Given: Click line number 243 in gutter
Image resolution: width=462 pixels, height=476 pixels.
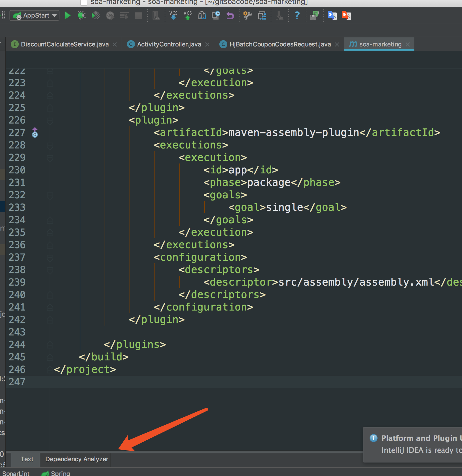Looking at the screenshot, I should tap(17, 332).
